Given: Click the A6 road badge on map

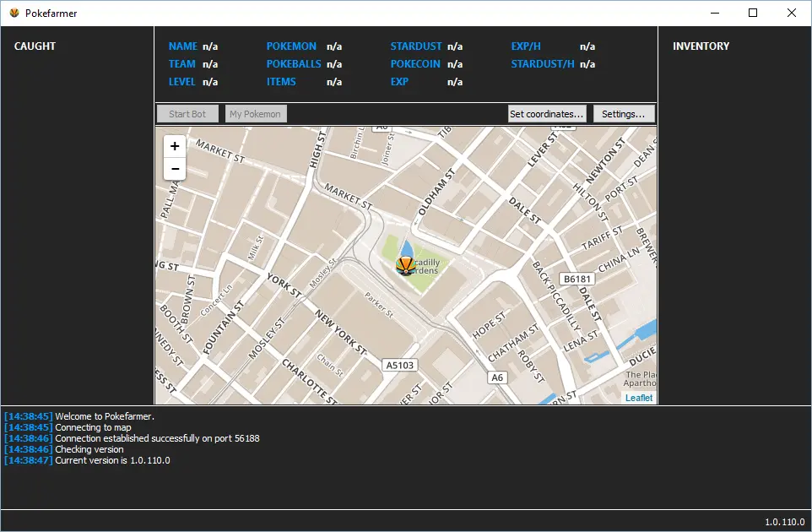Looking at the screenshot, I should click(x=497, y=377).
